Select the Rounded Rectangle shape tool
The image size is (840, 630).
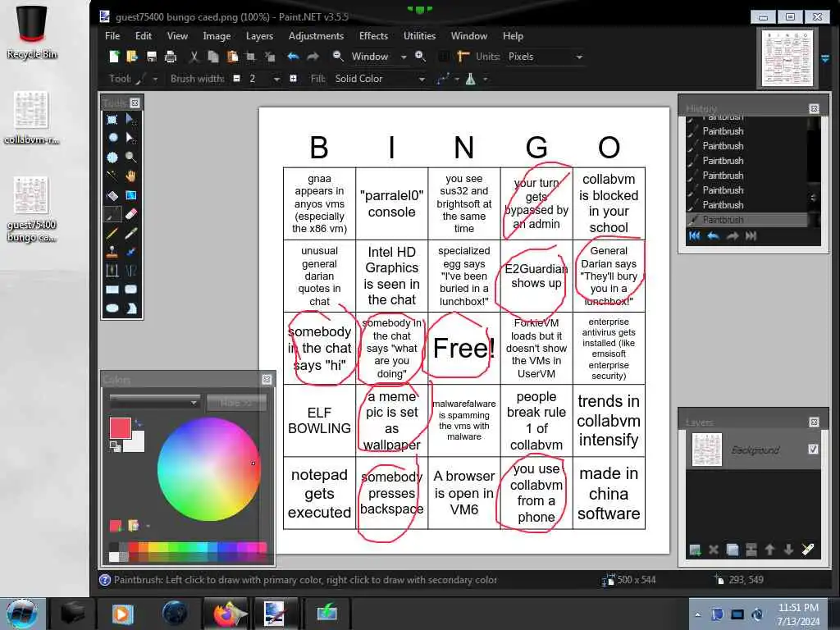click(x=130, y=290)
